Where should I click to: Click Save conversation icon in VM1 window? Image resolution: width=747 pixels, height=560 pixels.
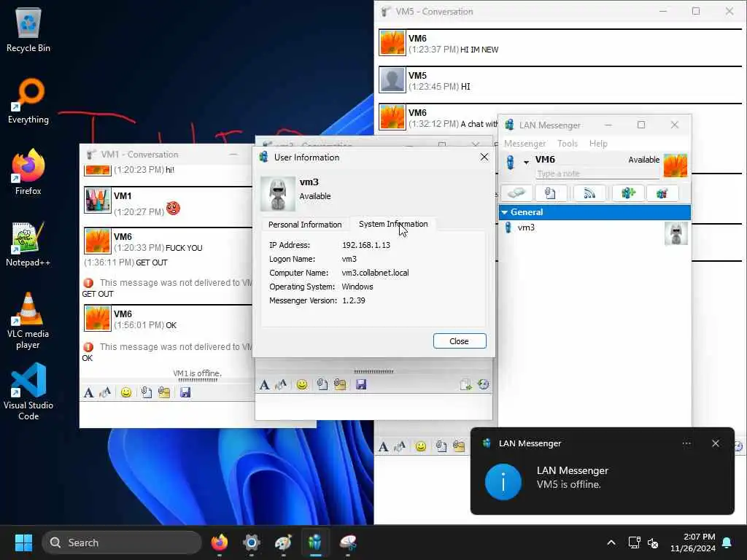coord(185,392)
